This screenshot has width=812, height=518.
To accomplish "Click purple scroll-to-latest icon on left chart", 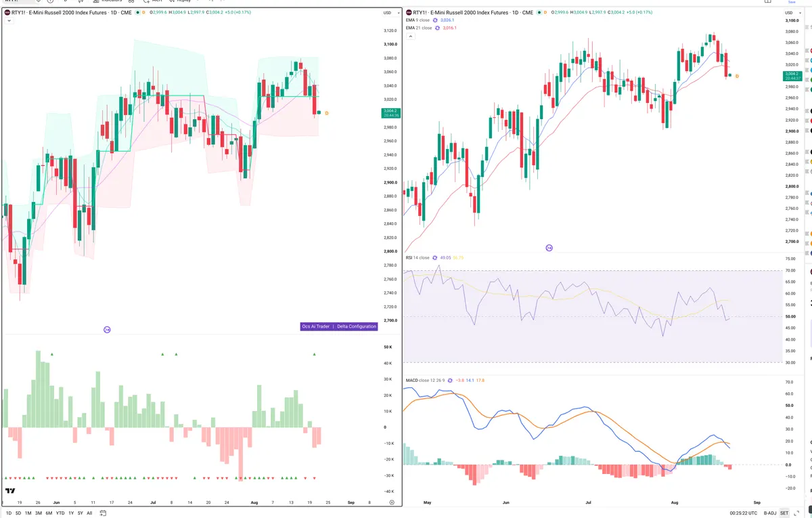I will pos(107,330).
